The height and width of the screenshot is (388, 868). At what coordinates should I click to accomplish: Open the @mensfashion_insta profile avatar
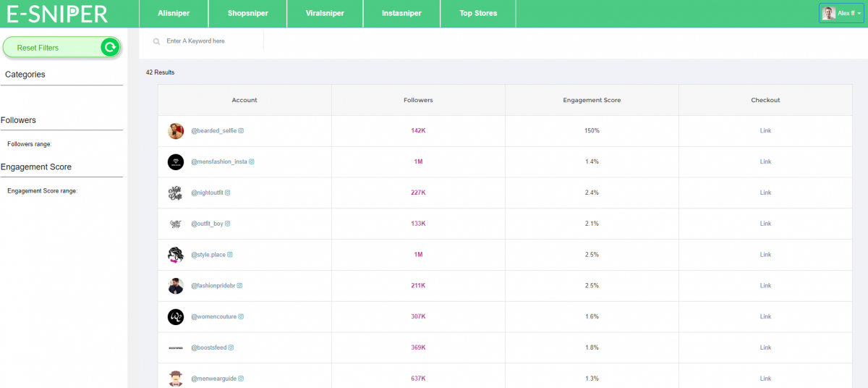176,162
